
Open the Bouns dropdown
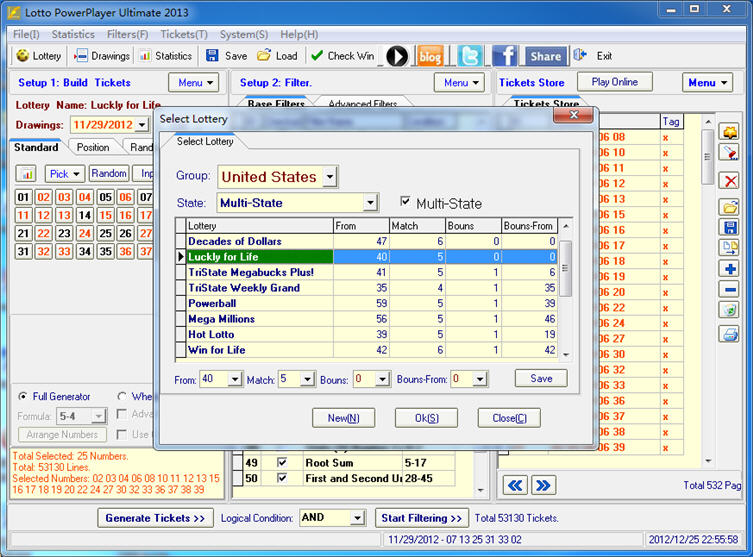(x=382, y=379)
